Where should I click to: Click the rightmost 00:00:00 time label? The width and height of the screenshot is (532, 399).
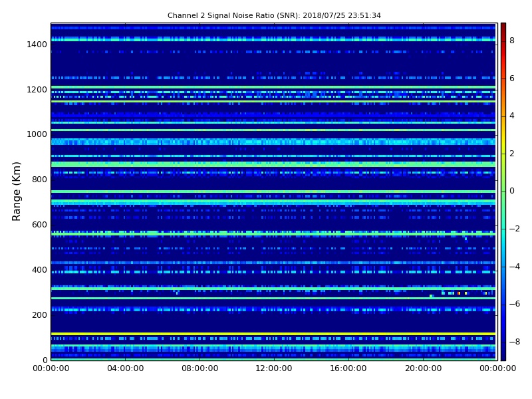tap(497, 368)
